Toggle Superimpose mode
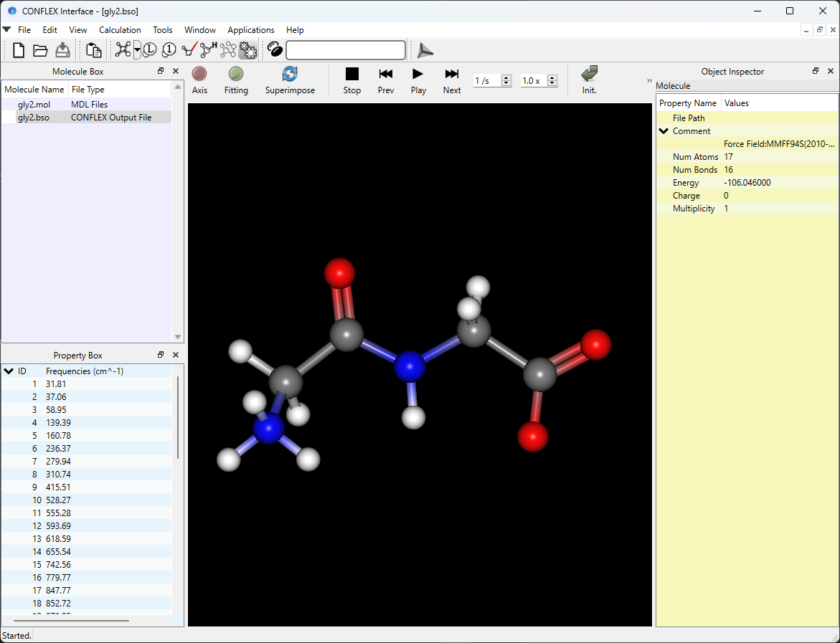Image resolution: width=840 pixels, height=643 pixels. pyautogui.click(x=290, y=79)
